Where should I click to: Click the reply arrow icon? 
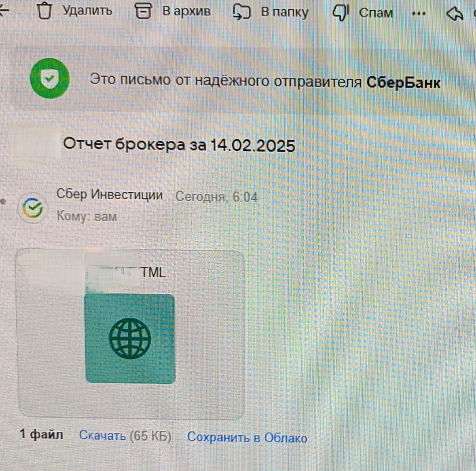[455, 14]
